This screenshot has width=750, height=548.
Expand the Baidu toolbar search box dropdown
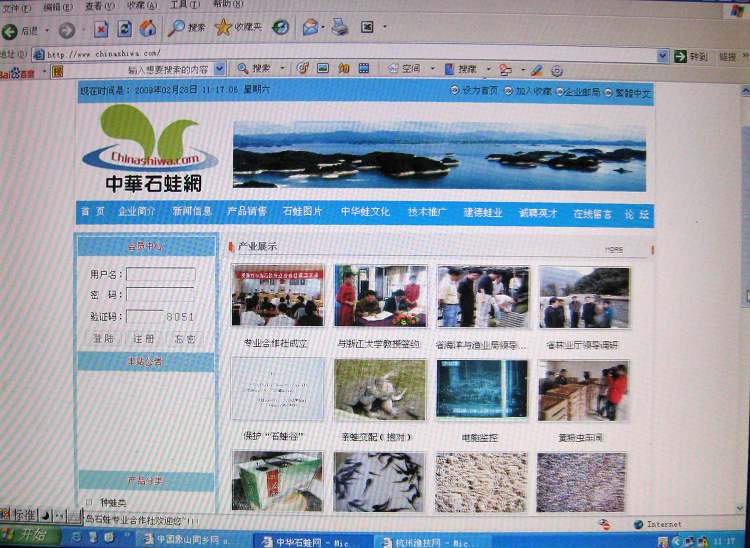[x=219, y=69]
